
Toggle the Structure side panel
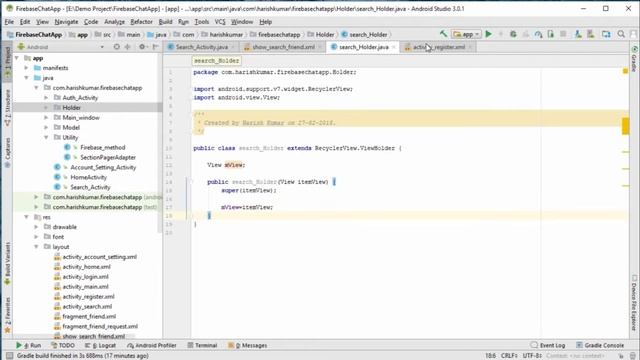click(7, 107)
